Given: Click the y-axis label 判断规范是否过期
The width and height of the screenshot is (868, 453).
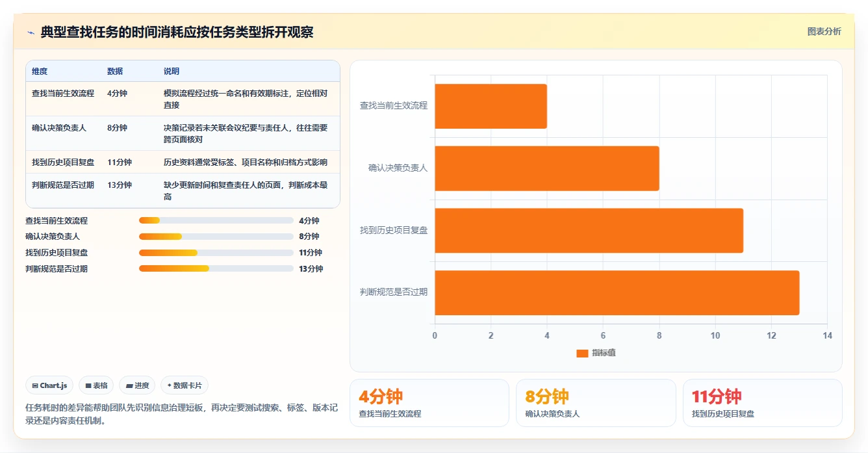Looking at the screenshot, I should click(394, 292).
